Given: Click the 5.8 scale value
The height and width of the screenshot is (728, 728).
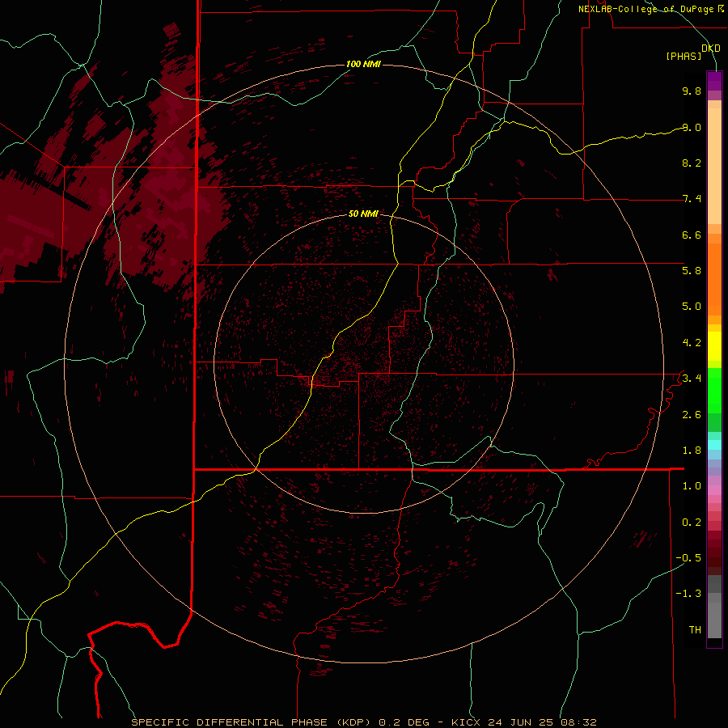Looking at the screenshot, I should coord(692,271).
